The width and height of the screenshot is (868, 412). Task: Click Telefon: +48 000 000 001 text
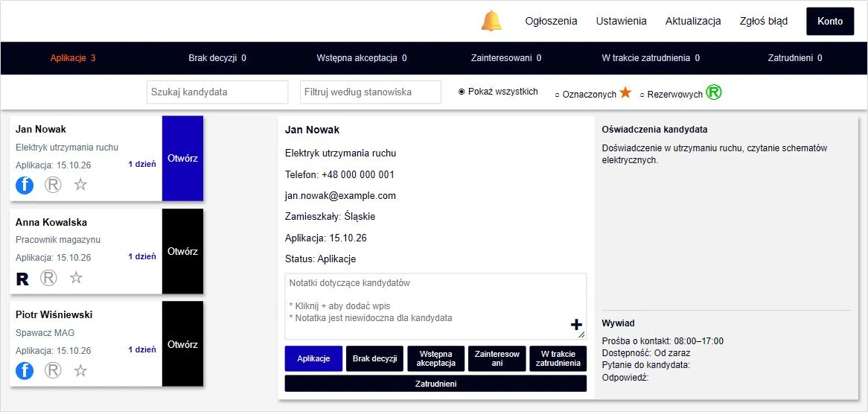pyautogui.click(x=340, y=174)
